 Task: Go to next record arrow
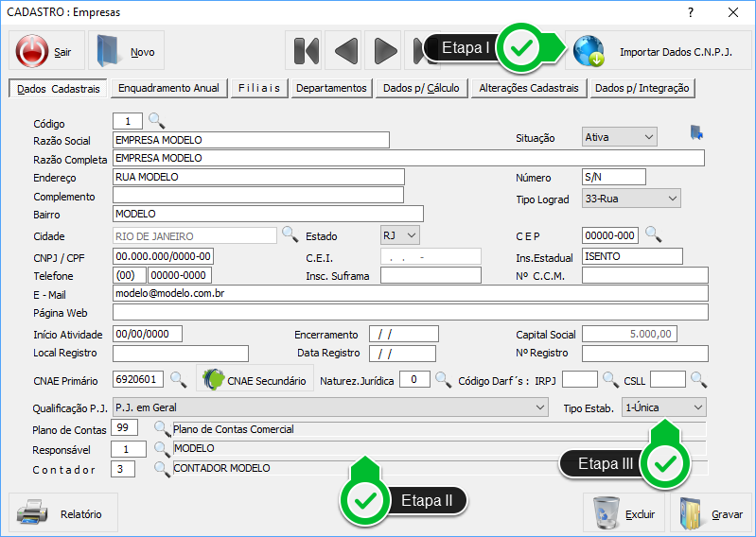[x=385, y=50]
